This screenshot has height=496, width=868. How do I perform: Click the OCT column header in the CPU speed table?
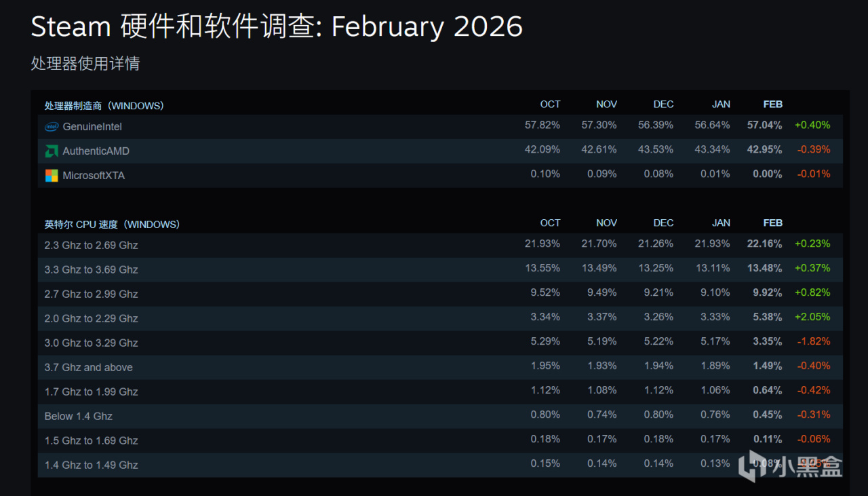(x=550, y=223)
